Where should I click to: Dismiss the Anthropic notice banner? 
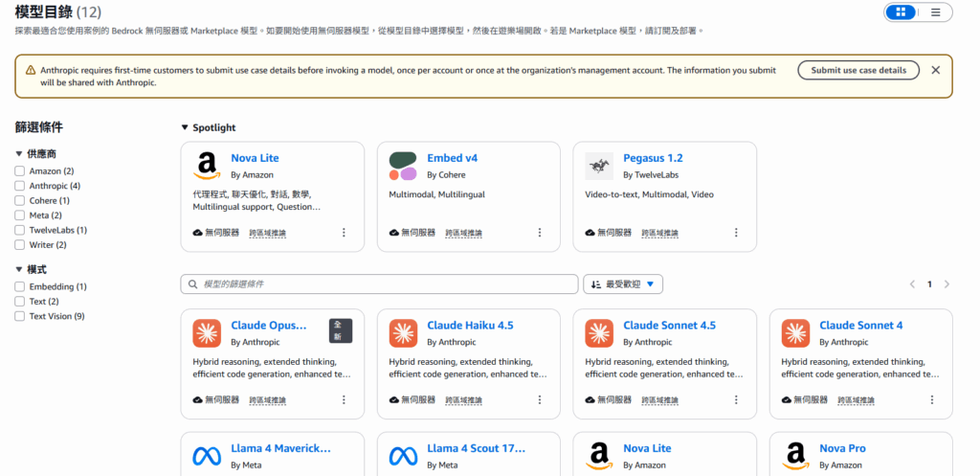[936, 70]
